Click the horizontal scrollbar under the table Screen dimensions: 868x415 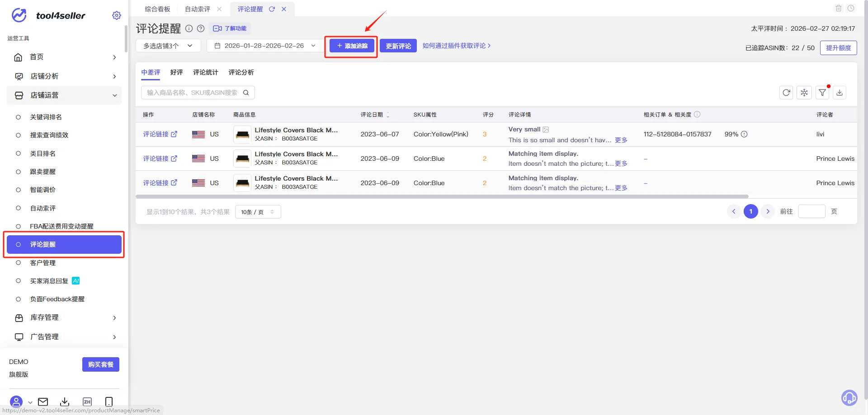pyautogui.click(x=442, y=196)
